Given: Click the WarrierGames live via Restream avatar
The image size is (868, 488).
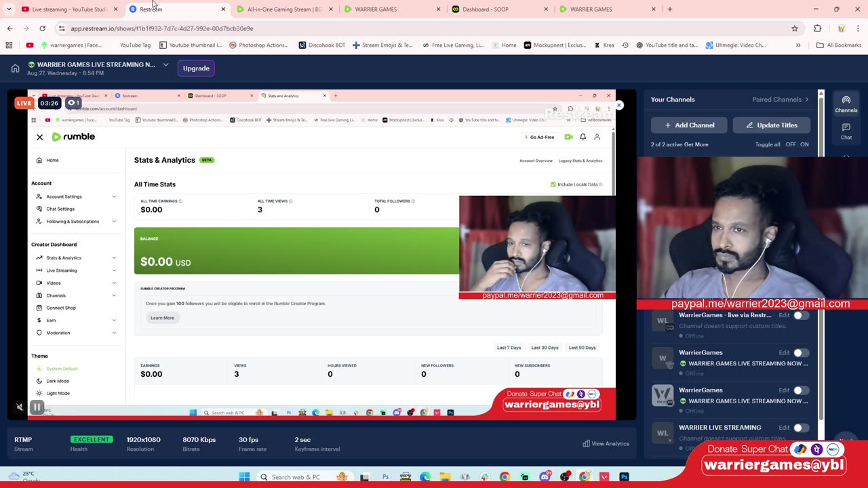Looking at the screenshot, I should (663, 321).
